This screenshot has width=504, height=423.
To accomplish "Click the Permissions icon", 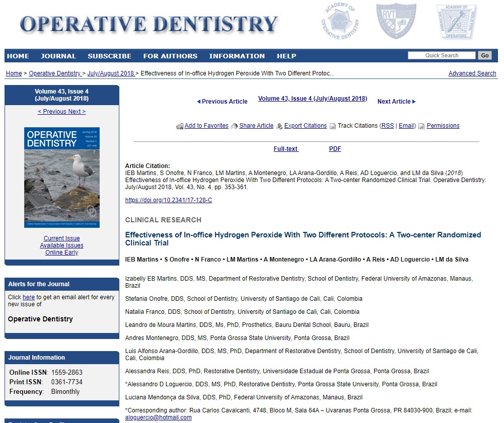I will tap(421, 126).
